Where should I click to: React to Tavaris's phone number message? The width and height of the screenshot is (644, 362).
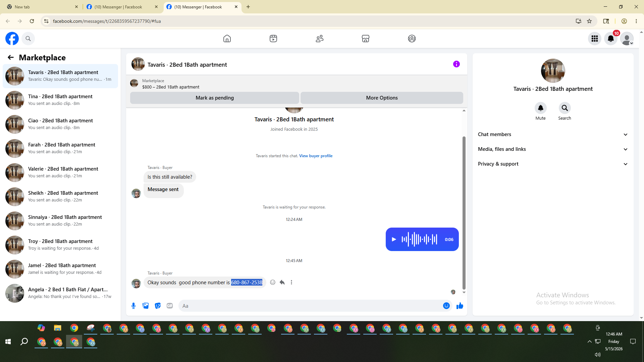pyautogui.click(x=273, y=282)
